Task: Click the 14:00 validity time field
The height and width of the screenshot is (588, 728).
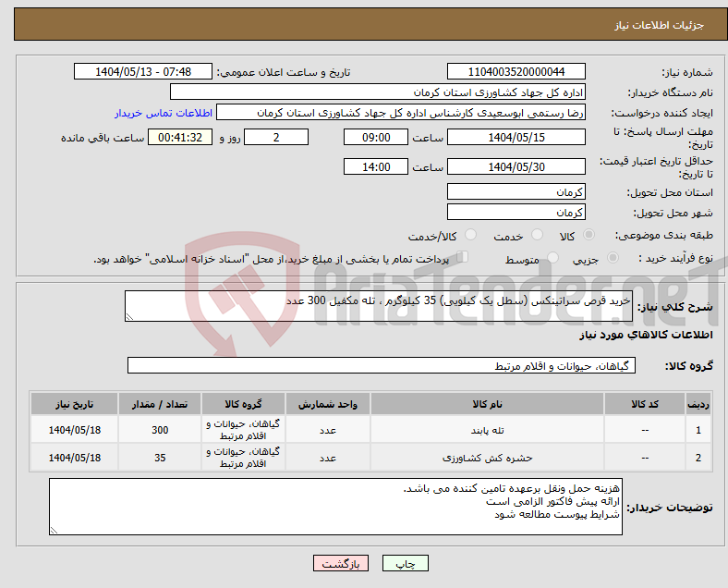Action: (x=376, y=166)
